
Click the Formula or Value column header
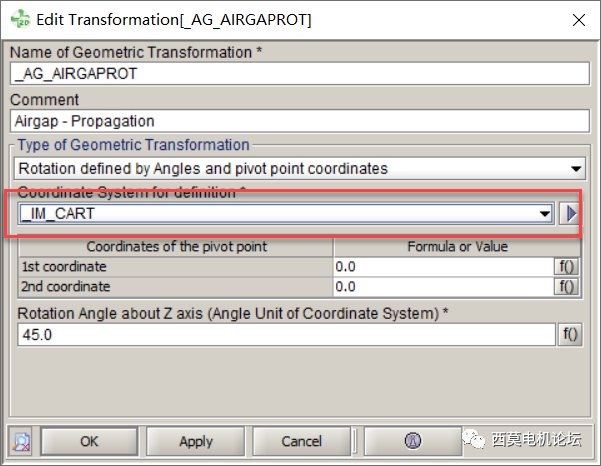pos(457,247)
